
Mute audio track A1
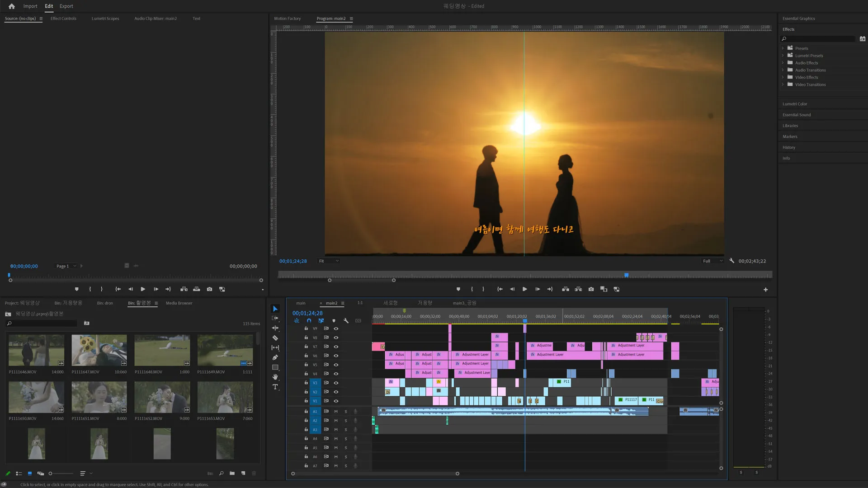click(336, 412)
